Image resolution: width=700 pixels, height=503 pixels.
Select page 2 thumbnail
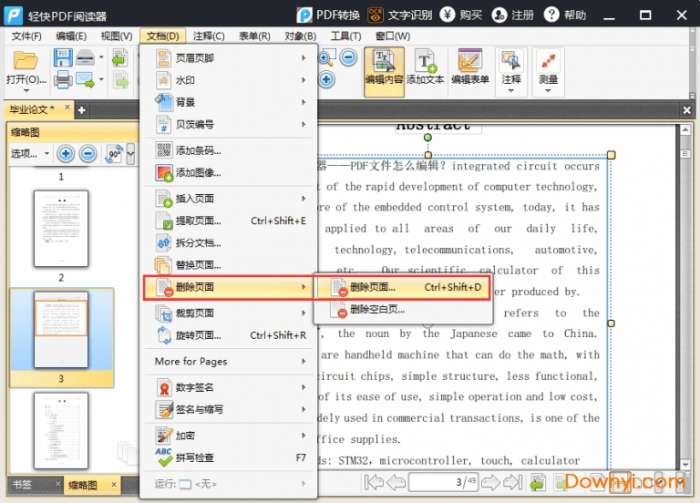point(61,229)
